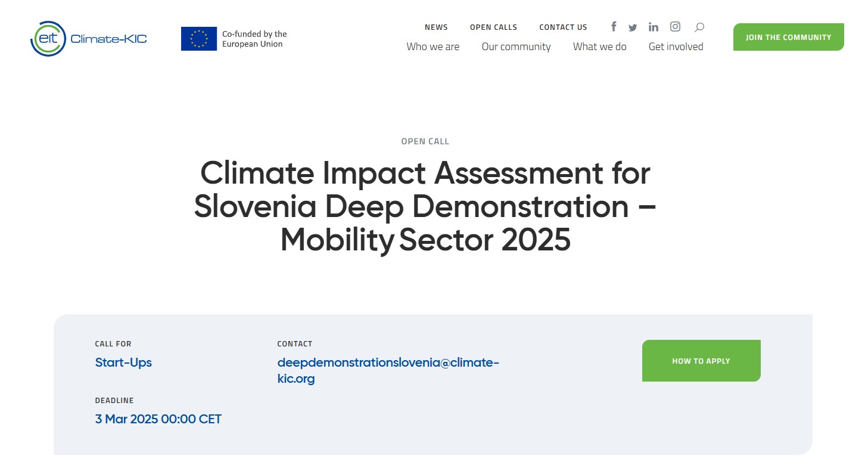Click the How to Apply button

point(701,361)
